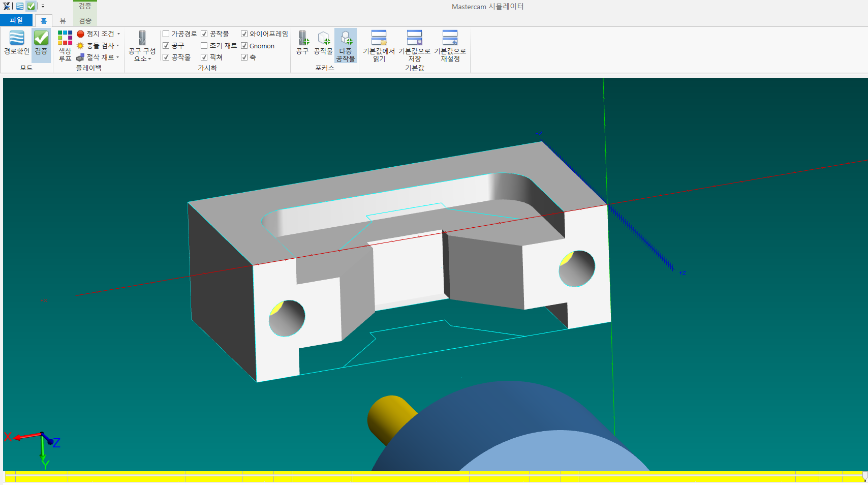The height and width of the screenshot is (485, 868).
Task: Click the Mastercam application icon in title bar
Action: (7, 6)
